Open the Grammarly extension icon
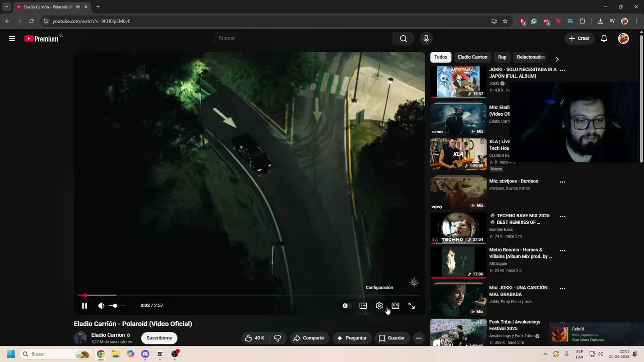The height and width of the screenshot is (362, 644). click(x=534, y=21)
